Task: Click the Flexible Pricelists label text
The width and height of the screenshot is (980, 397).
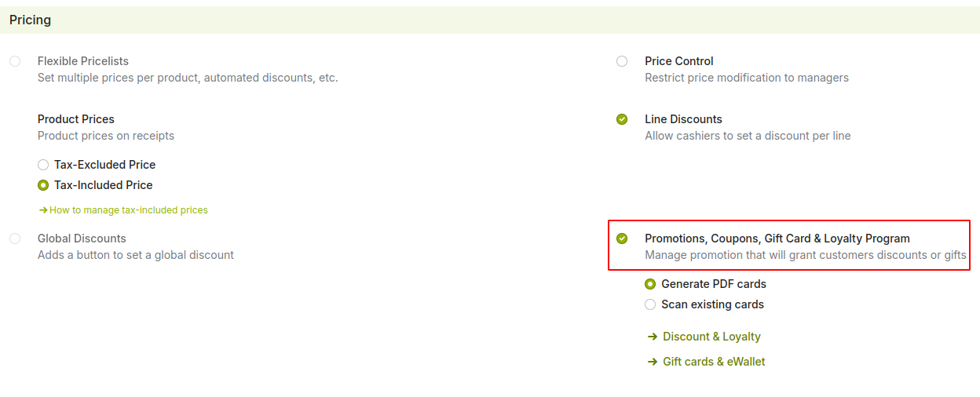Action: (x=83, y=61)
